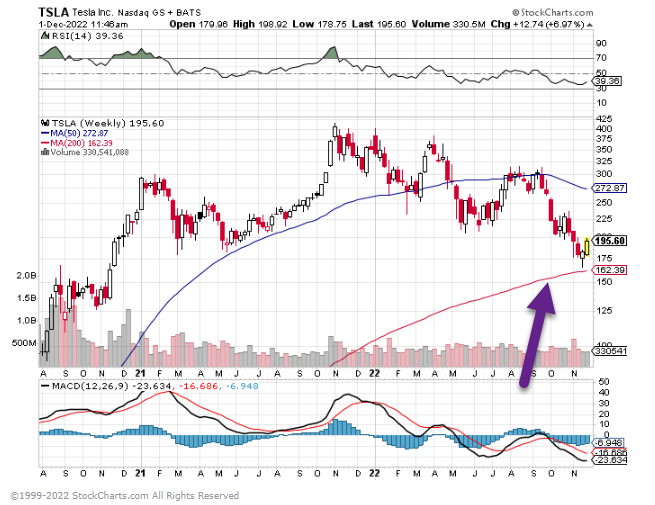Select the blue MA(50) 272.87 legend entry
The width and height of the screenshot is (655, 505).
pyautogui.click(x=74, y=133)
